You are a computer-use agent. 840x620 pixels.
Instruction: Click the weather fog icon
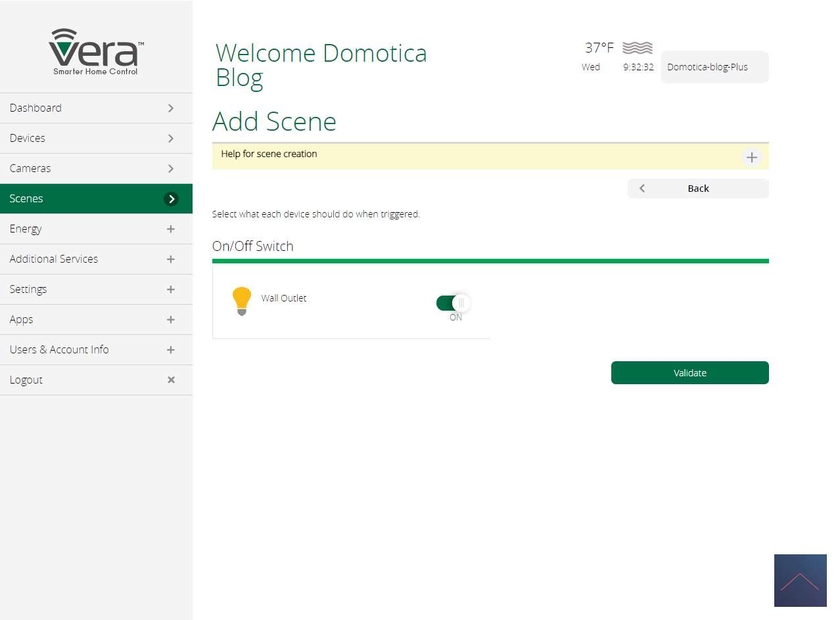tap(637, 48)
